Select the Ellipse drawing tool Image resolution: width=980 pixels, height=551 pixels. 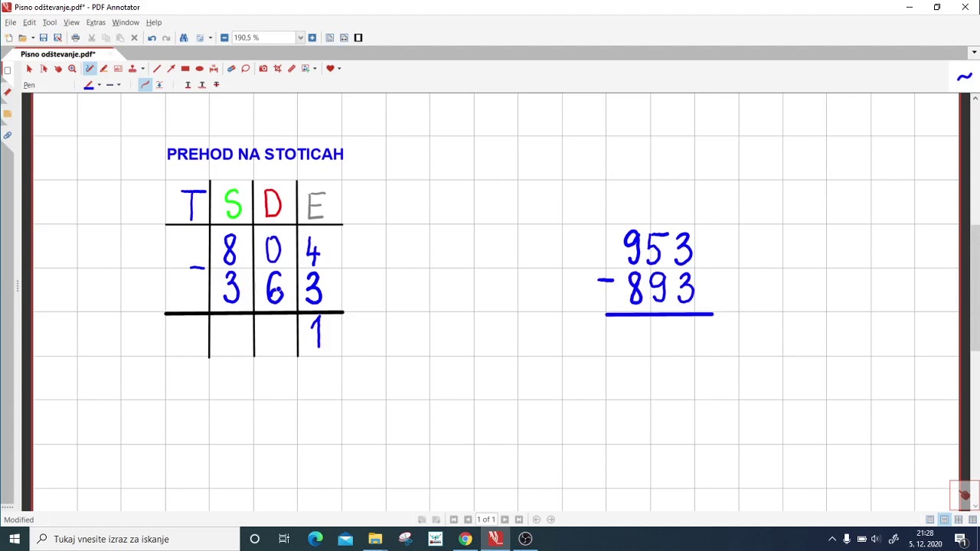[x=199, y=69]
